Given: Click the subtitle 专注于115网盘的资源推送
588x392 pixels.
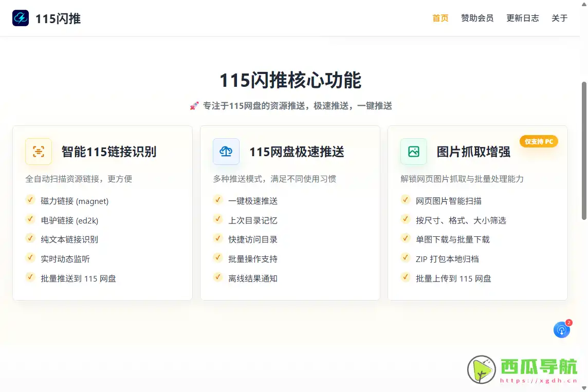Looking at the screenshot, I should click(298, 106).
